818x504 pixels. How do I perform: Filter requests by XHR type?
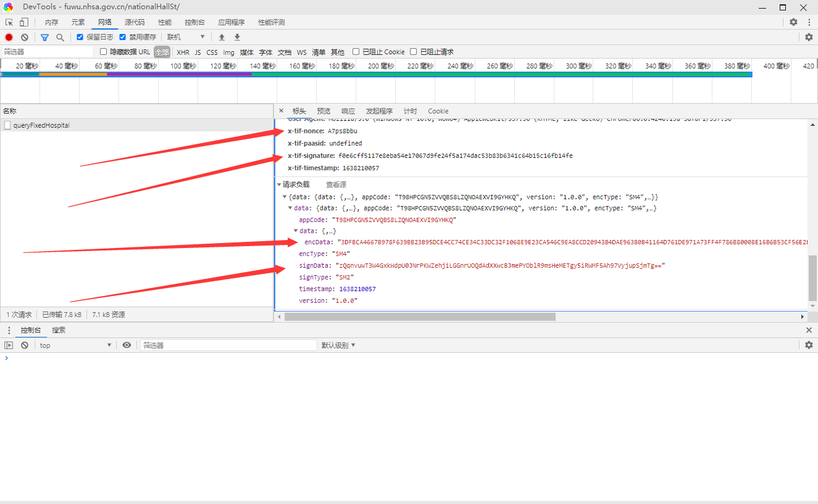click(x=183, y=52)
